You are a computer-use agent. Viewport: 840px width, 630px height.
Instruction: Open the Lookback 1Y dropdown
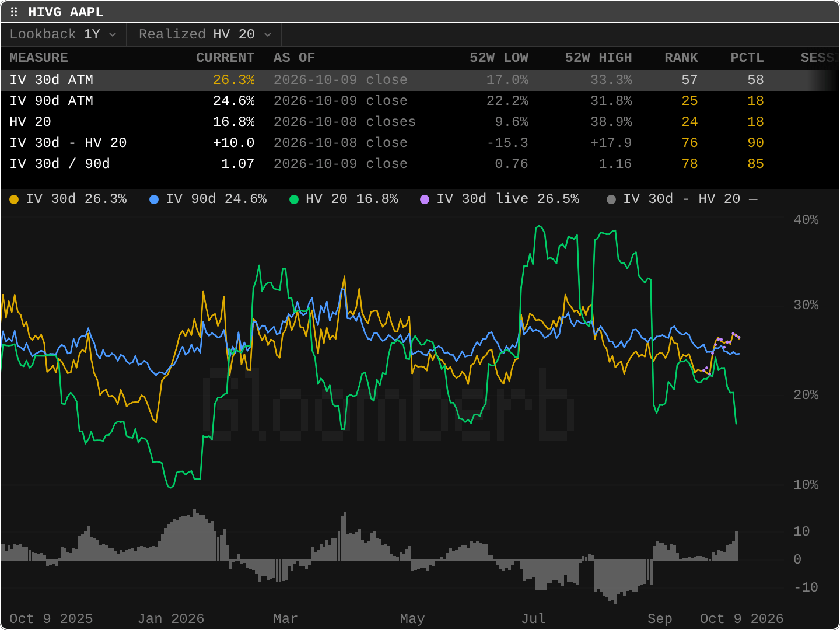pos(64,34)
